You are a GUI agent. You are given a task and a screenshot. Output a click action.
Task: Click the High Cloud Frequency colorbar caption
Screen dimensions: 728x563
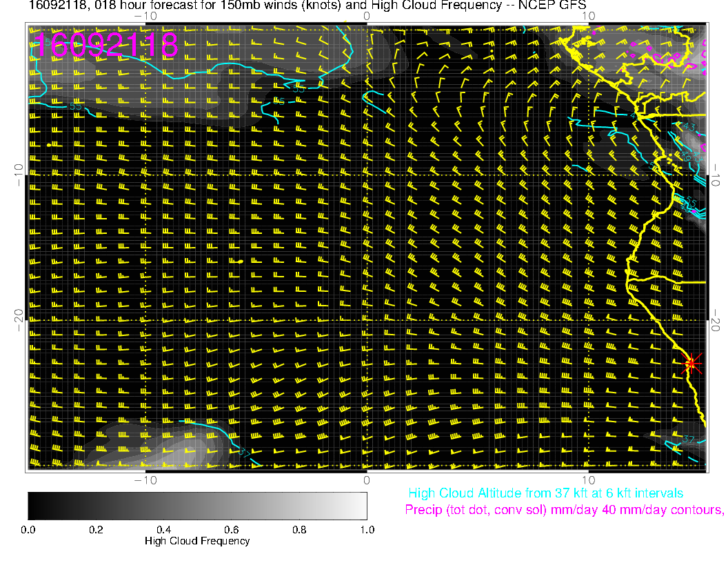[x=197, y=541]
